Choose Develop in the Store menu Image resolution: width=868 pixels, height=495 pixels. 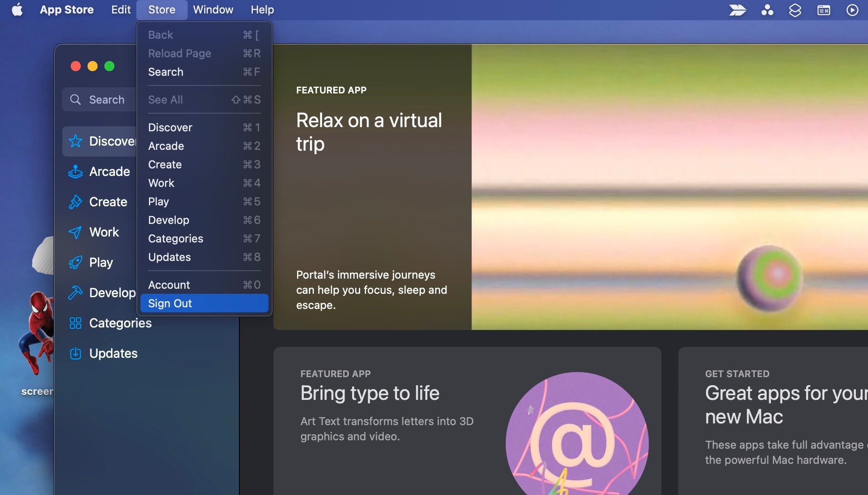[x=204, y=220]
